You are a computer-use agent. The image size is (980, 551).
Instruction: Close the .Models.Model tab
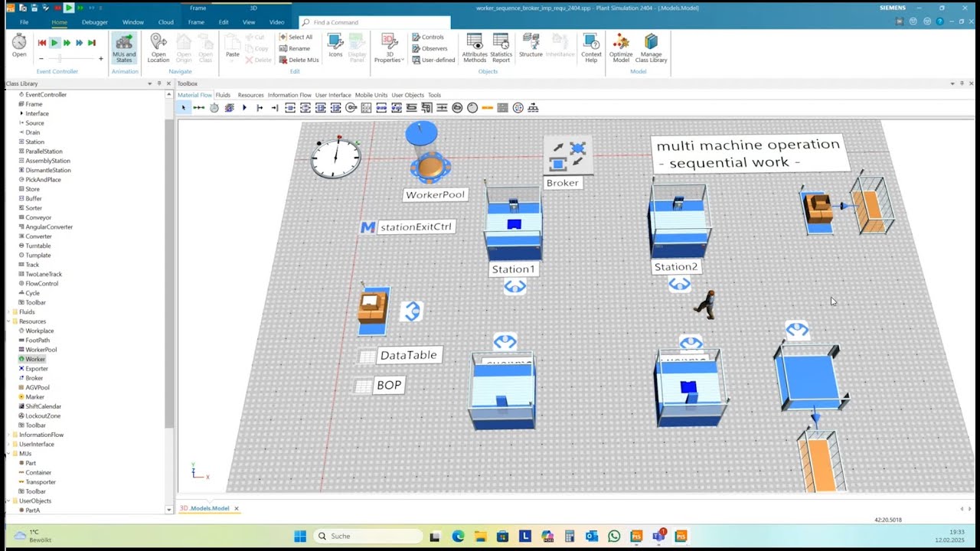pyautogui.click(x=237, y=508)
